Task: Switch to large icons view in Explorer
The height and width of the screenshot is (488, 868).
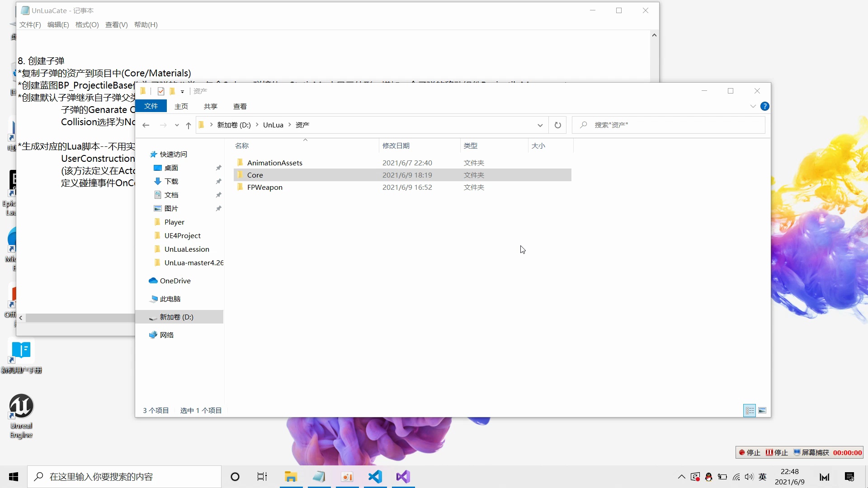Action: tap(762, 410)
